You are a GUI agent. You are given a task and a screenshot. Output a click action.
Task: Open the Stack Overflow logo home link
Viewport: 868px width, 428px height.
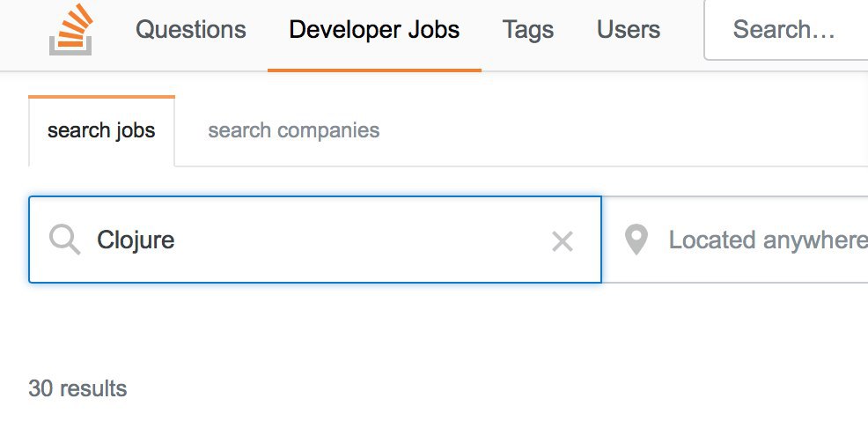coord(70,29)
